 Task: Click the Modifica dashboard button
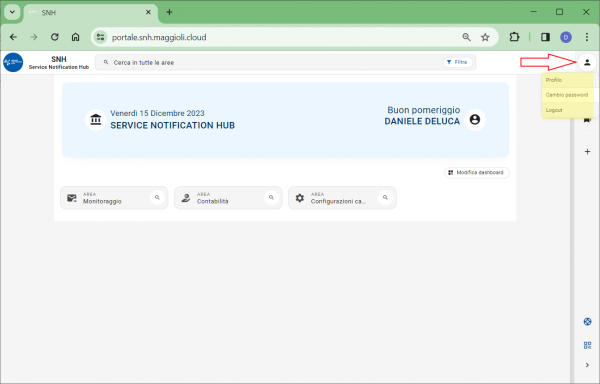pos(476,172)
